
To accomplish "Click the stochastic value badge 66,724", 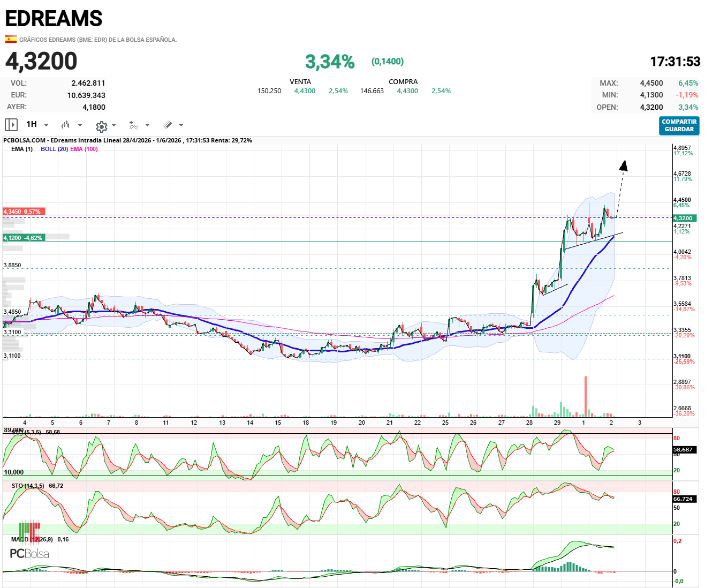I will (x=685, y=499).
